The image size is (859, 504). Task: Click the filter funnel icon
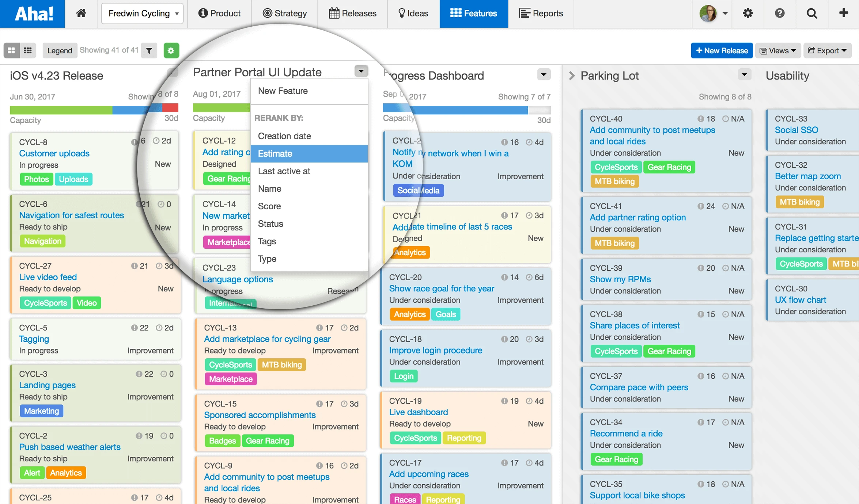pos(149,50)
